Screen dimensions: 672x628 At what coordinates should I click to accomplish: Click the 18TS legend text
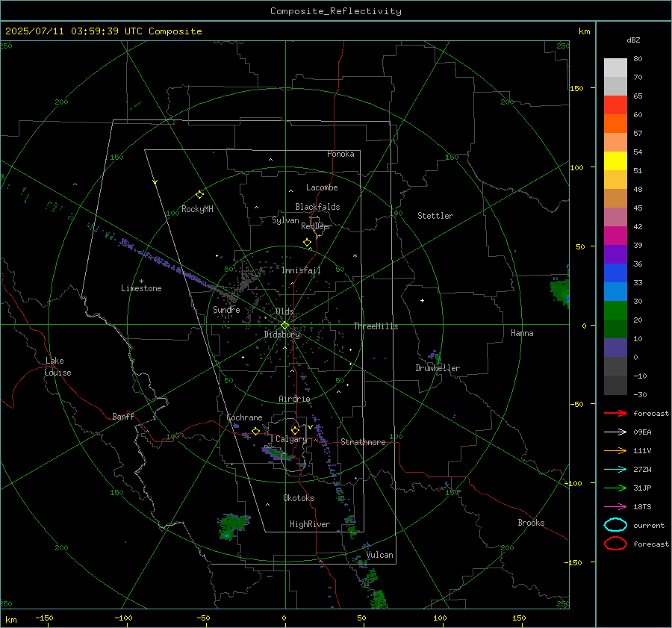(642, 507)
